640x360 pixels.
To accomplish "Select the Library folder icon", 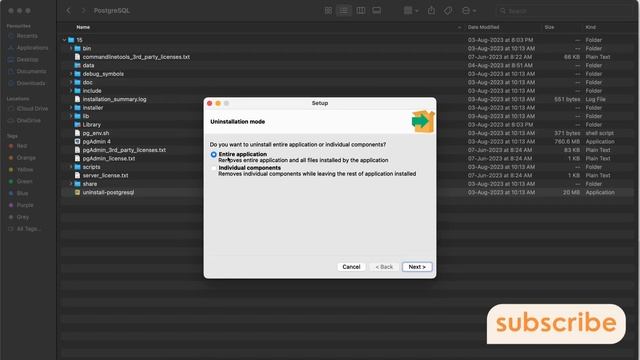I will [77, 124].
